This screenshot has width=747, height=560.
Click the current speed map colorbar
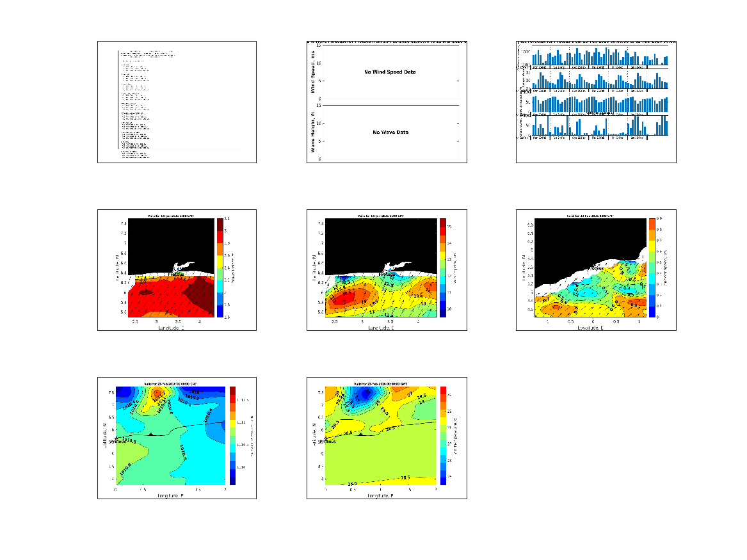click(652, 268)
